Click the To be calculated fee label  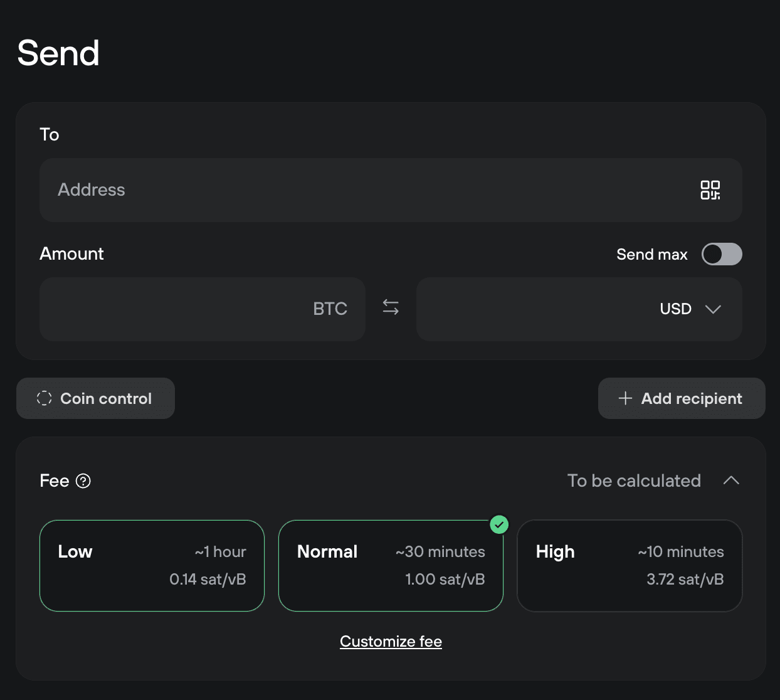(x=633, y=480)
